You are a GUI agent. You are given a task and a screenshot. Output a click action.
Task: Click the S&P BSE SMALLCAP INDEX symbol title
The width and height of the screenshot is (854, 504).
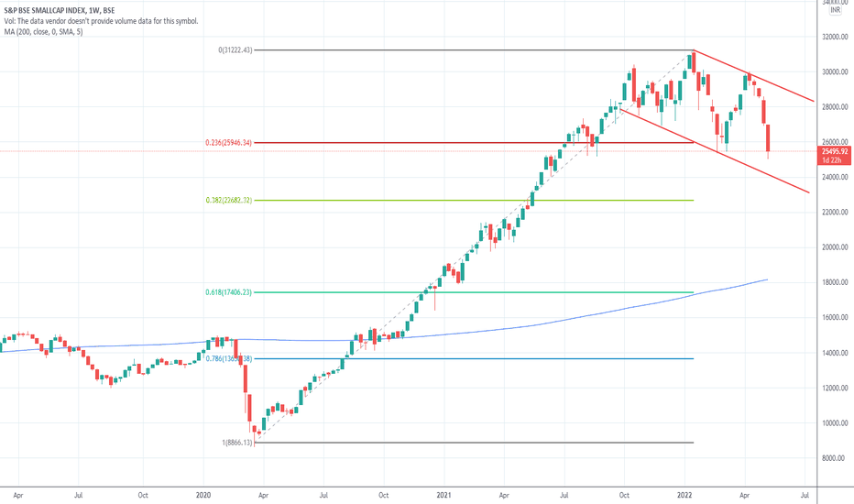click(60, 10)
